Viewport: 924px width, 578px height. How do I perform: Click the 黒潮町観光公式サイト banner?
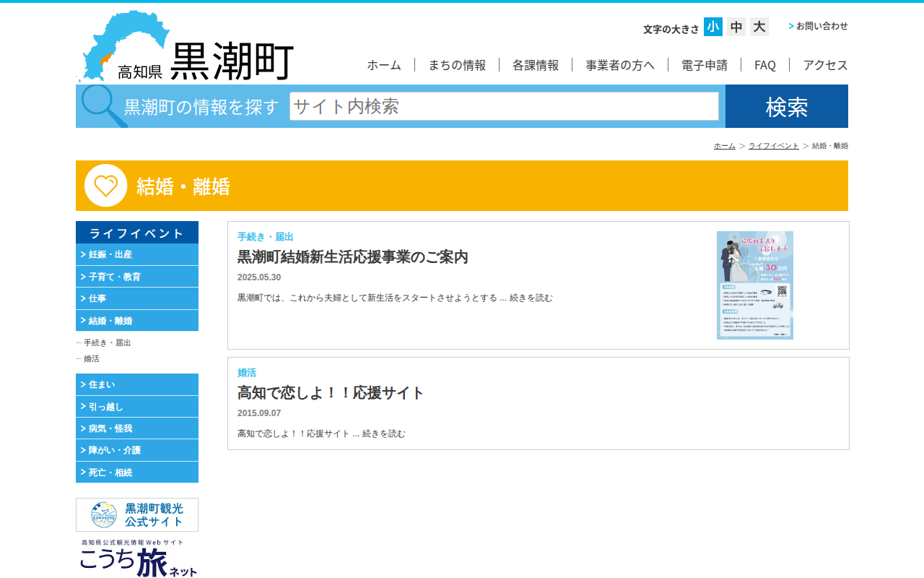137,514
